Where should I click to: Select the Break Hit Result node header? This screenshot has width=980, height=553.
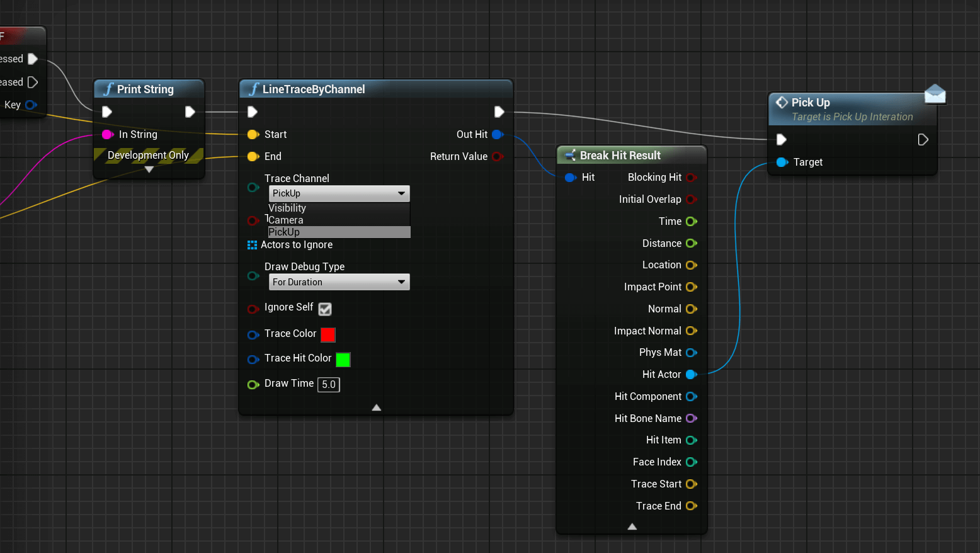coord(632,155)
